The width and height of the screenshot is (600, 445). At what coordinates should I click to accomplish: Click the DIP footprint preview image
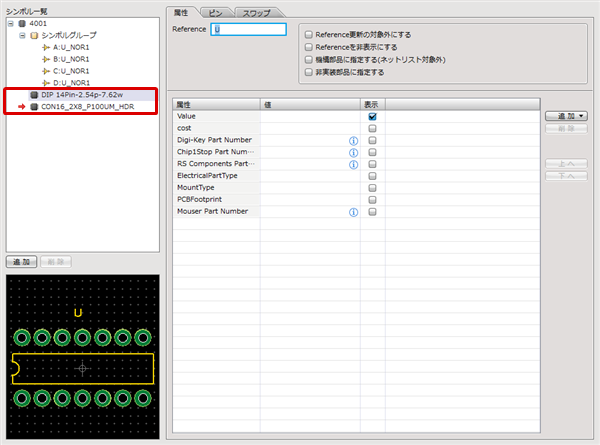pos(83,357)
